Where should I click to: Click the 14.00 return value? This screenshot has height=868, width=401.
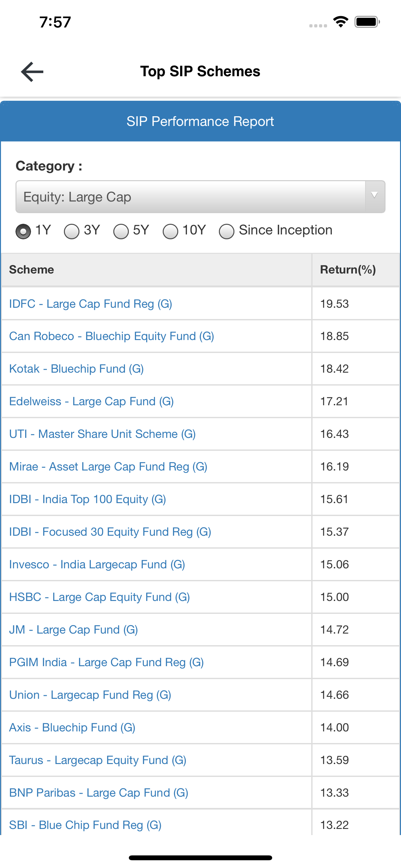click(334, 728)
